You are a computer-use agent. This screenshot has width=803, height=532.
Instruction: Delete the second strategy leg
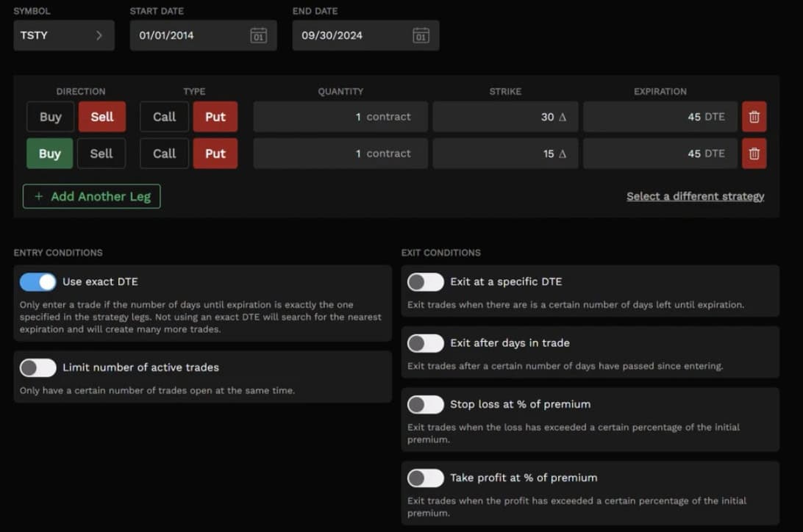(x=754, y=153)
